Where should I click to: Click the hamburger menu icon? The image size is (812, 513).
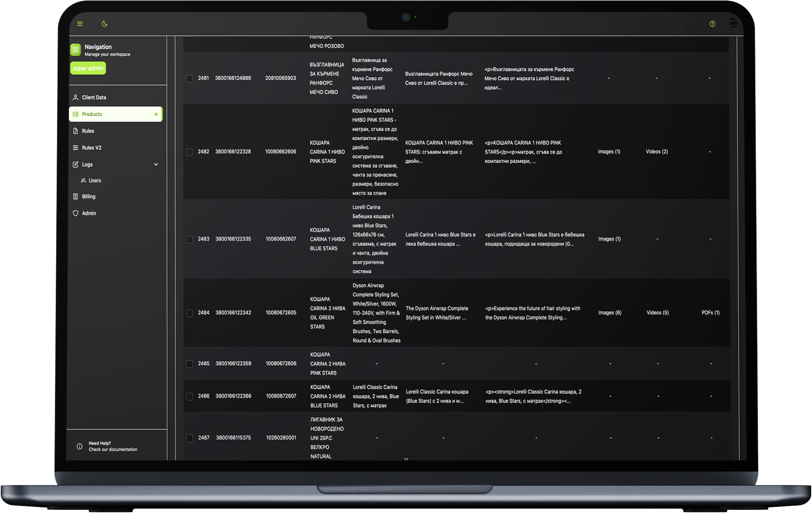pyautogui.click(x=80, y=24)
